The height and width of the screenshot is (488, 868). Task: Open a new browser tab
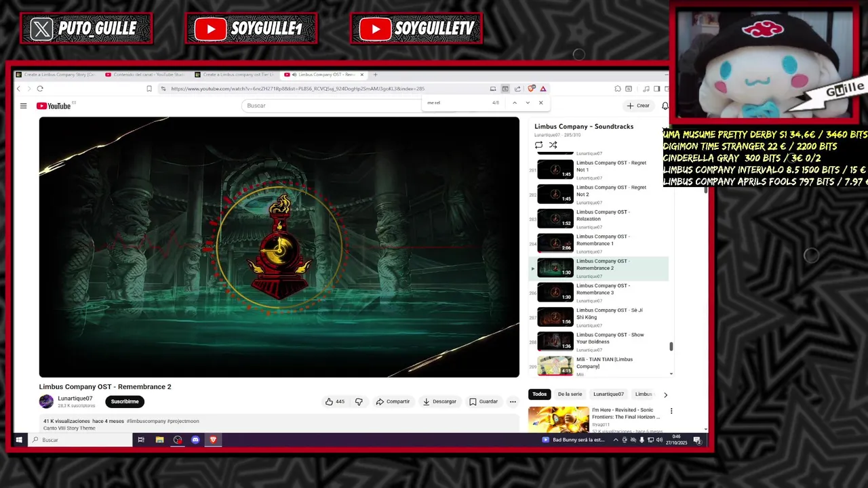[376, 75]
